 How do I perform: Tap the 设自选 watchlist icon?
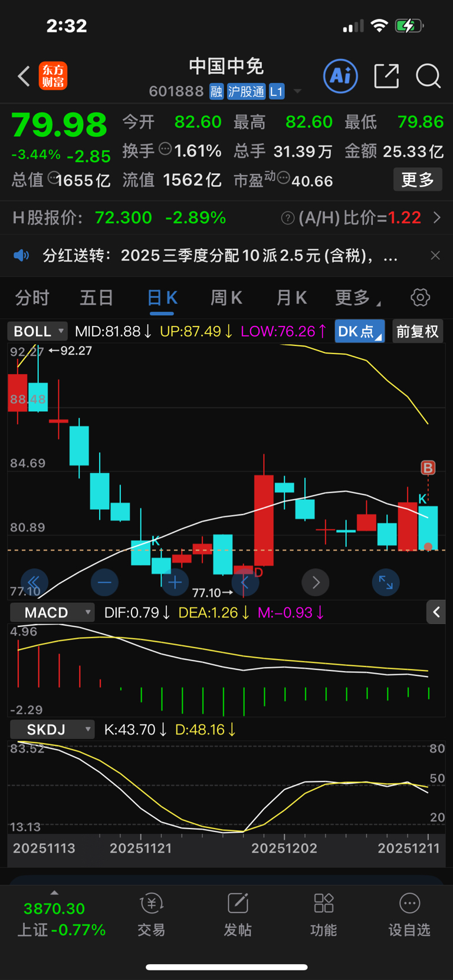pyautogui.click(x=409, y=915)
